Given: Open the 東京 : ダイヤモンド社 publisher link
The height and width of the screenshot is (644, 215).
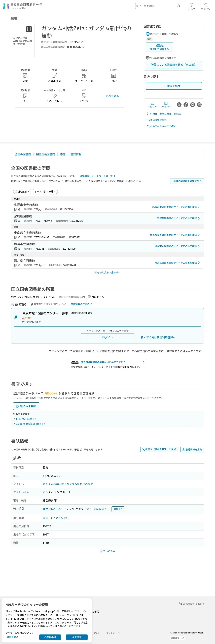Looking at the screenshot, I should point(56,518).
